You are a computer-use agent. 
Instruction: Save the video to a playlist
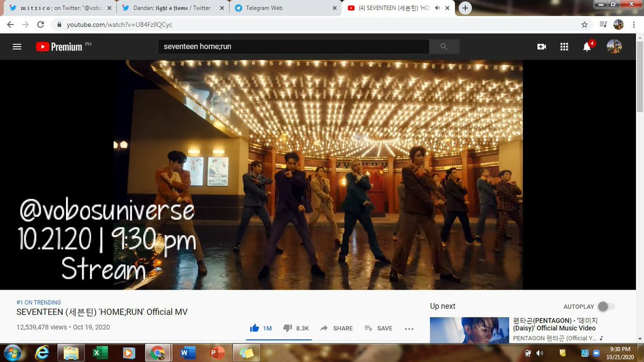(x=378, y=328)
